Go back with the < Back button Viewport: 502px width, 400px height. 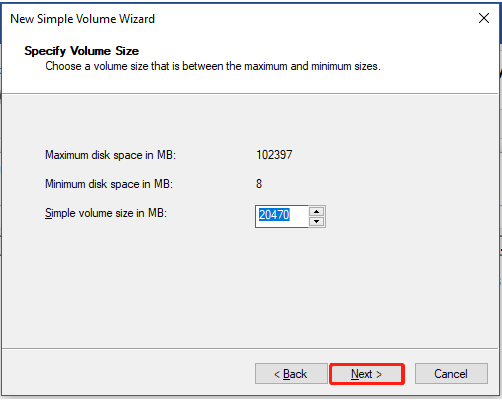click(291, 374)
